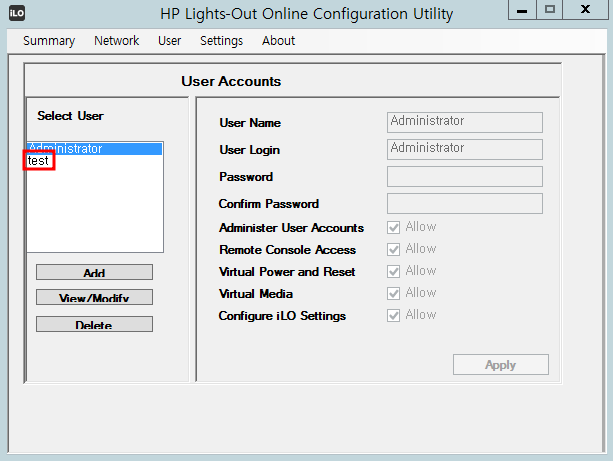Click the Apply button
This screenshot has height=461, width=613.
click(x=501, y=365)
